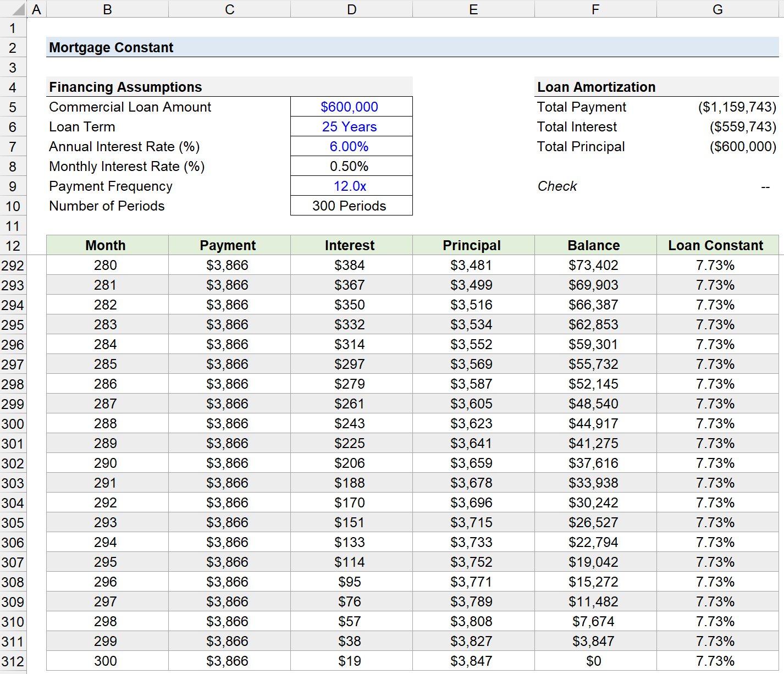Image resolution: width=784 pixels, height=674 pixels.
Task: Click the Principal table header
Action: pos(474,246)
